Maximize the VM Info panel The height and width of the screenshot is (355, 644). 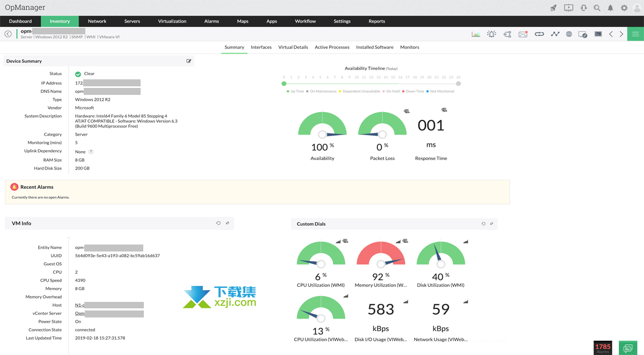click(x=228, y=223)
